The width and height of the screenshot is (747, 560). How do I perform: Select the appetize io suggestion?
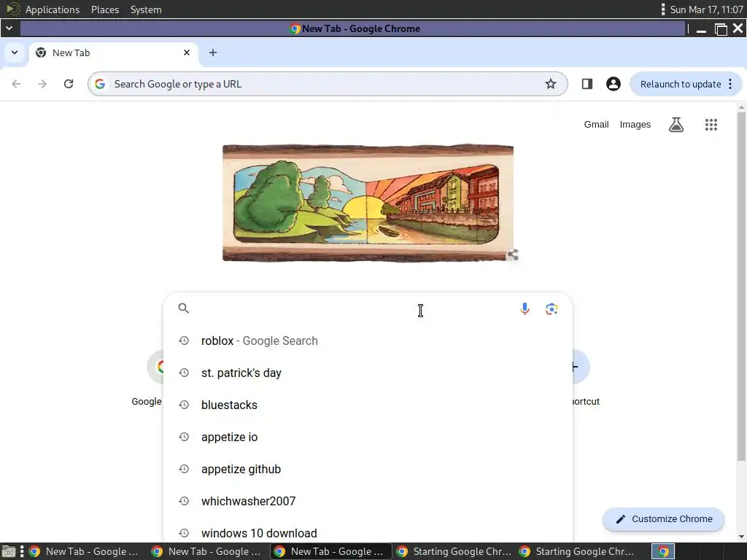tap(368, 437)
